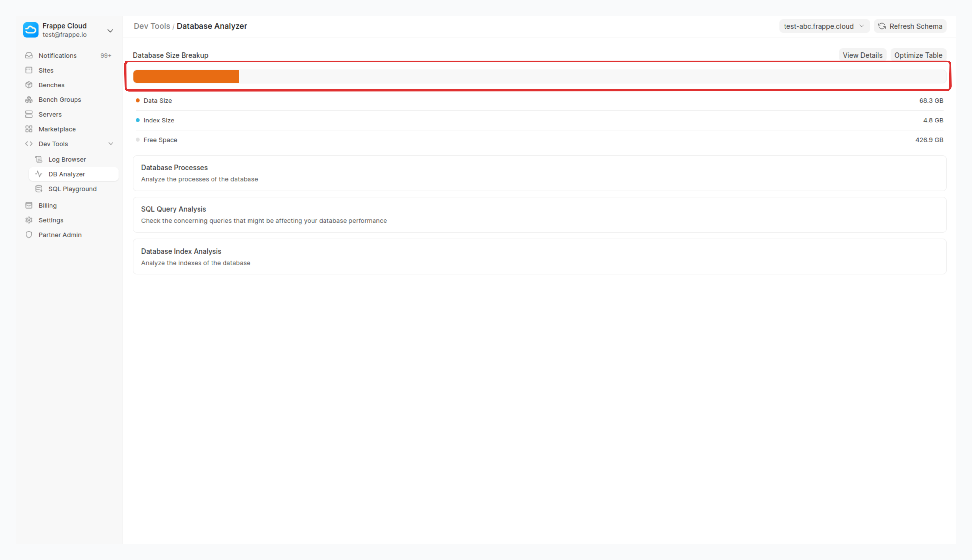Image resolution: width=972 pixels, height=560 pixels.
Task: Click the orange data size bar segment
Action: tap(186, 76)
